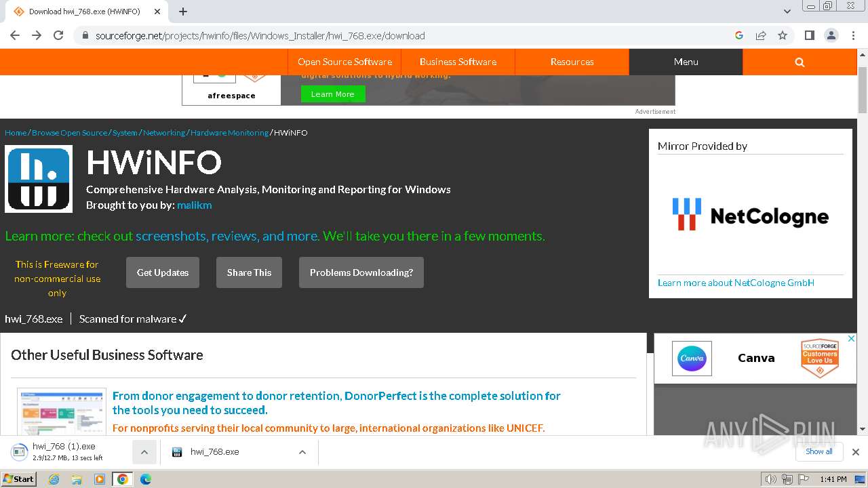Go forward in browser history
Image resolution: width=868 pixels, height=488 pixels.
point(37,35)
